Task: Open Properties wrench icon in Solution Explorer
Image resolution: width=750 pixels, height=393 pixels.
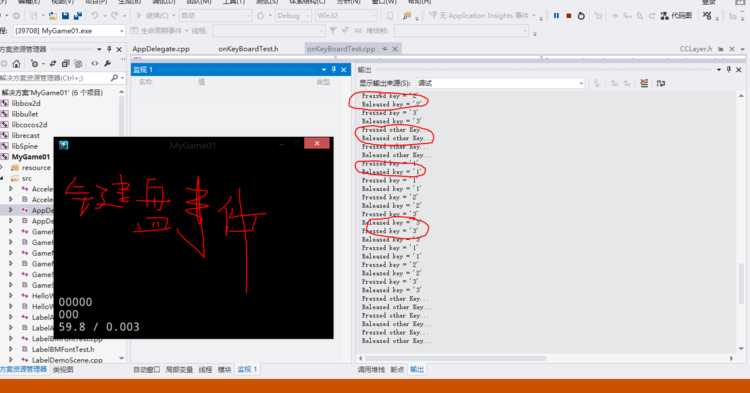Action: [x=108, y=64]
